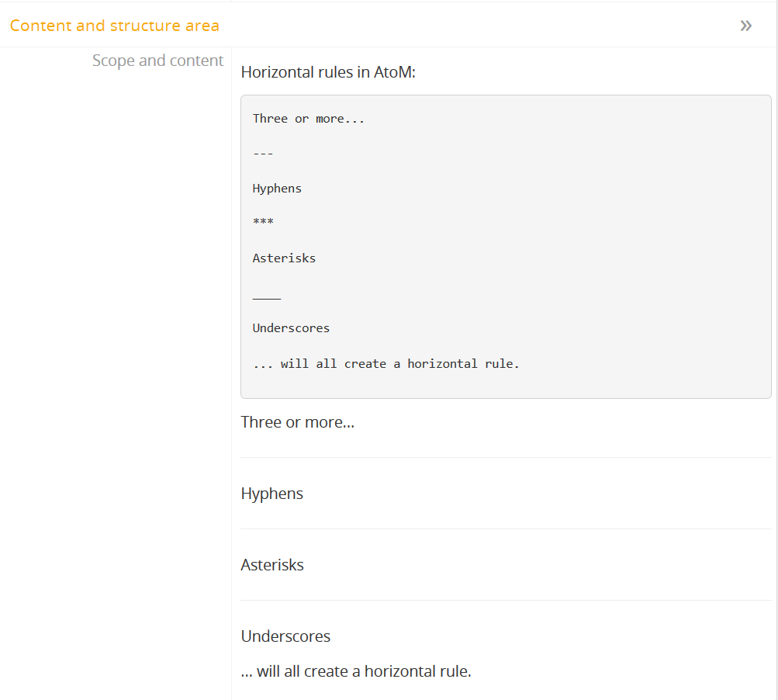This screenshot has width=778, height=700.
Task: Click the three hyphens line in the code block
Action: pos(263,154)
